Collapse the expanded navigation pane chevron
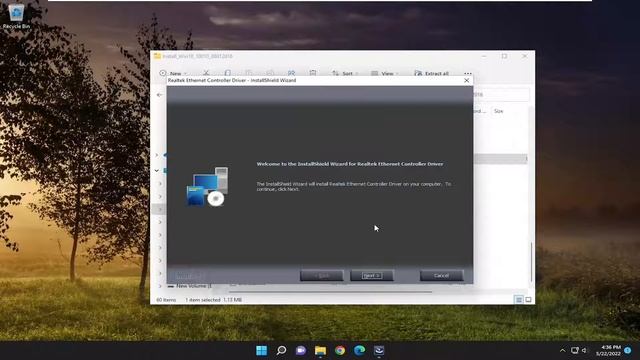Screen dimensions: 640x360 pyautogui.click(x=157, y=170)
